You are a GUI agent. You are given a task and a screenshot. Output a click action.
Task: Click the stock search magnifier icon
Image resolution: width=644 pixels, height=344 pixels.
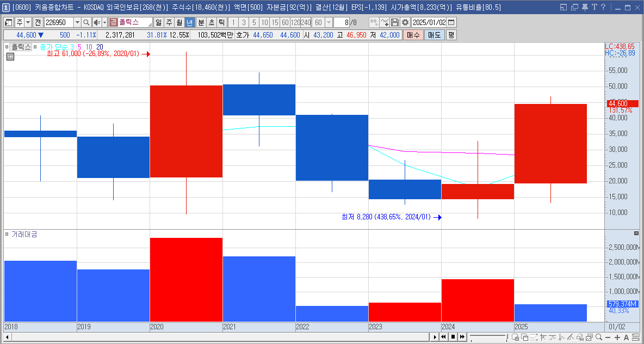(x=86, y=22)
